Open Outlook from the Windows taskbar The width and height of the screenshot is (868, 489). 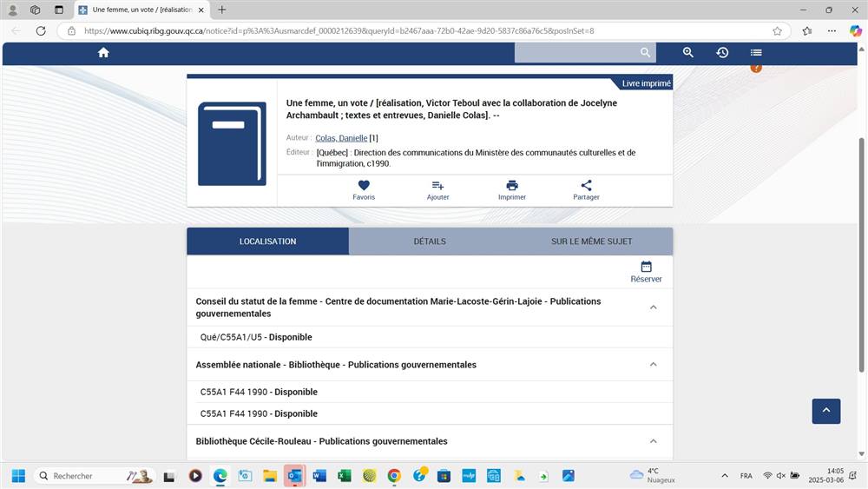294,476
